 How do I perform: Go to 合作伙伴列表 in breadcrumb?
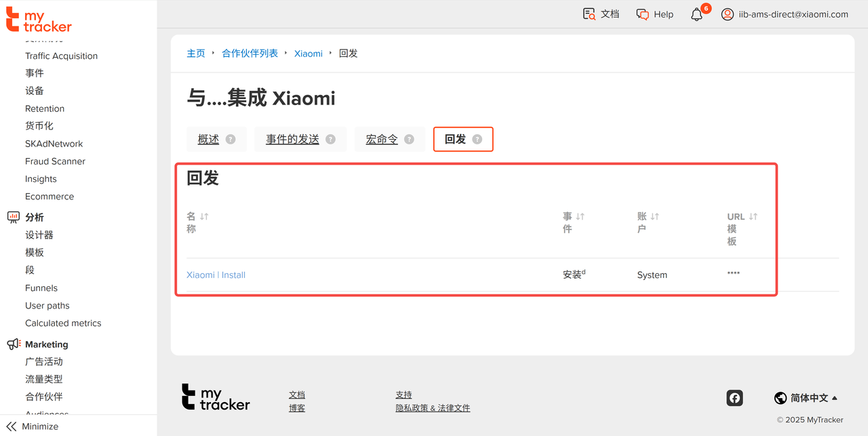250,53
